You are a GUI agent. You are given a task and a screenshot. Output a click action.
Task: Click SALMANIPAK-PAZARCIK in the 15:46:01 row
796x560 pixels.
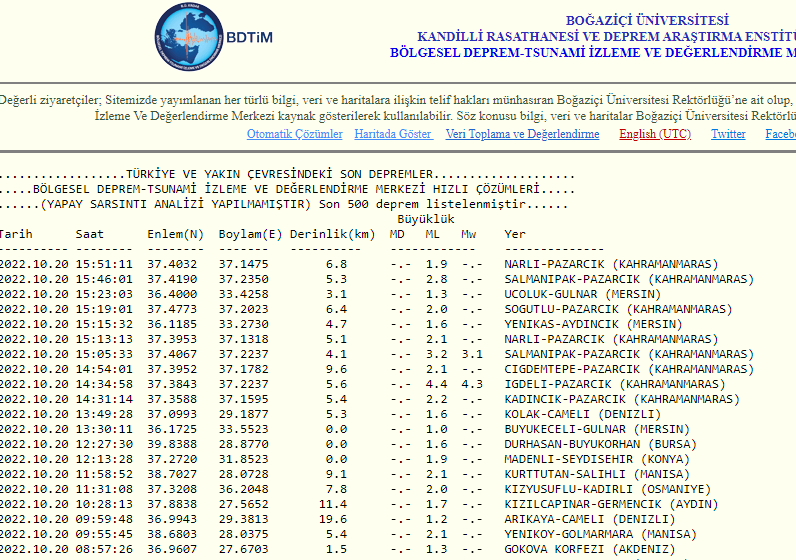629,279
